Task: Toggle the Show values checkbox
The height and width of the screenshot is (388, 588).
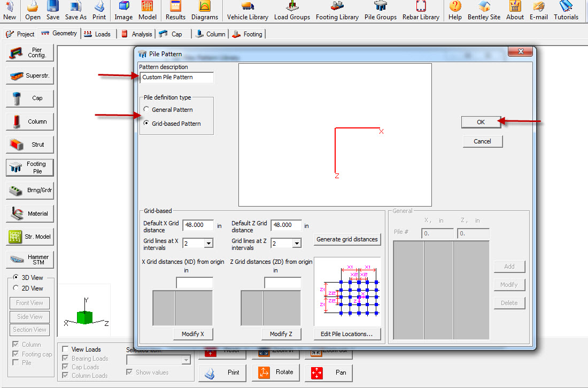Action: tap(129, 372)
